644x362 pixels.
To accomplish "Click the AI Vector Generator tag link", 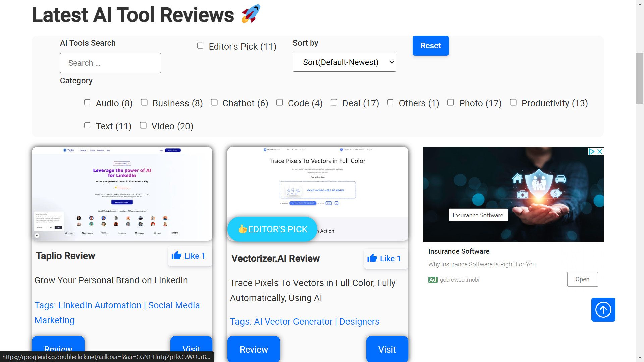I will pos(293,322).
